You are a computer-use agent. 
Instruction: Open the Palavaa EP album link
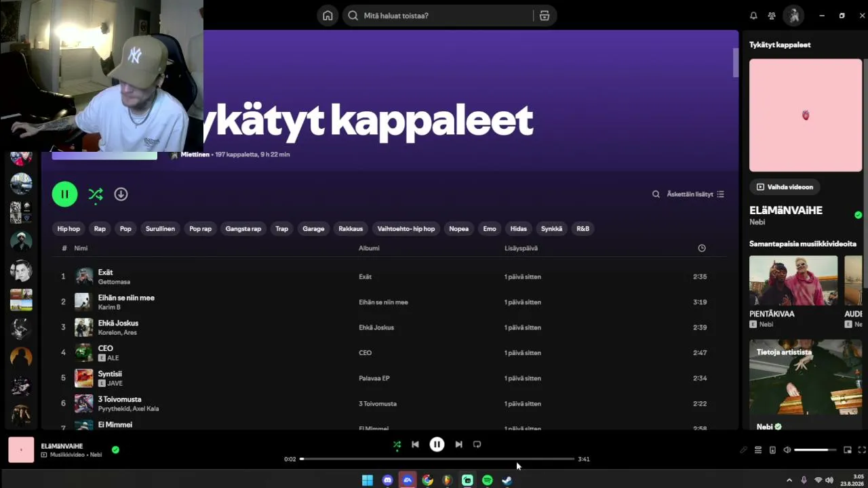click(374, 378)
